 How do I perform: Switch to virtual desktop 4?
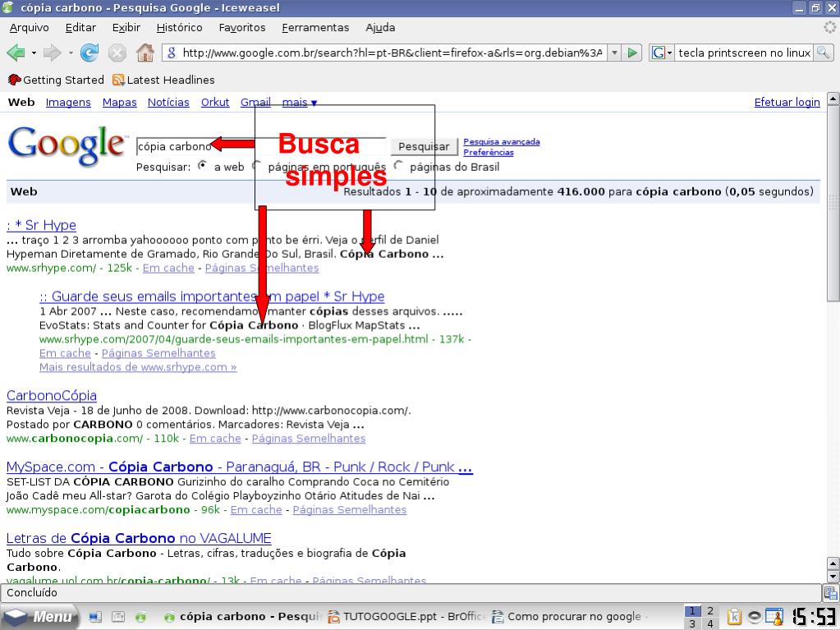(x=710, y=623)
